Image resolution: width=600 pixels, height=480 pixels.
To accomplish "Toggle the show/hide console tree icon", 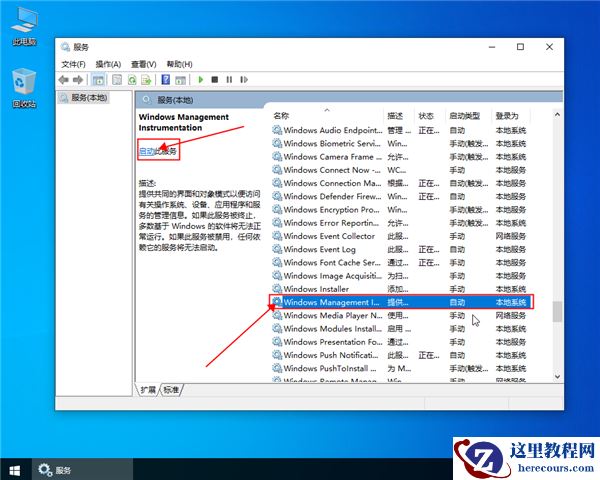I will [98, 80].
